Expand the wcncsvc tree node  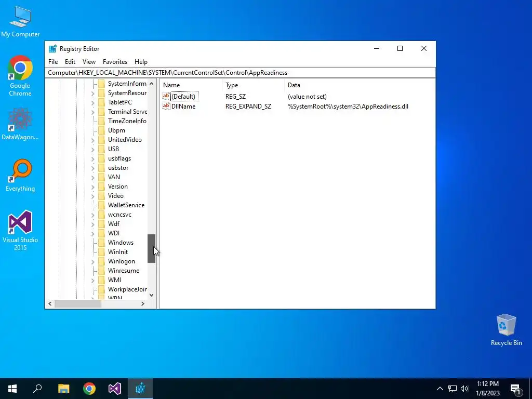click(x=92, y=215)
